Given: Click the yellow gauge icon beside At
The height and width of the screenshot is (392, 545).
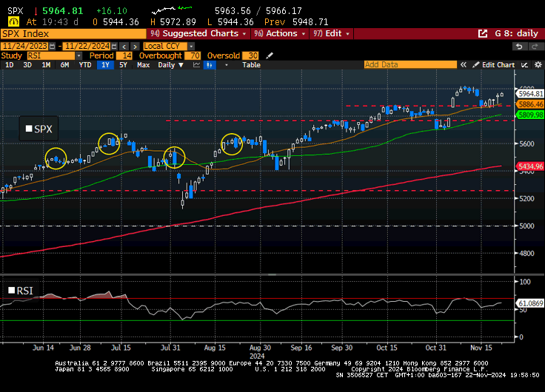Looking at the screenshot, I should point(13,22).
